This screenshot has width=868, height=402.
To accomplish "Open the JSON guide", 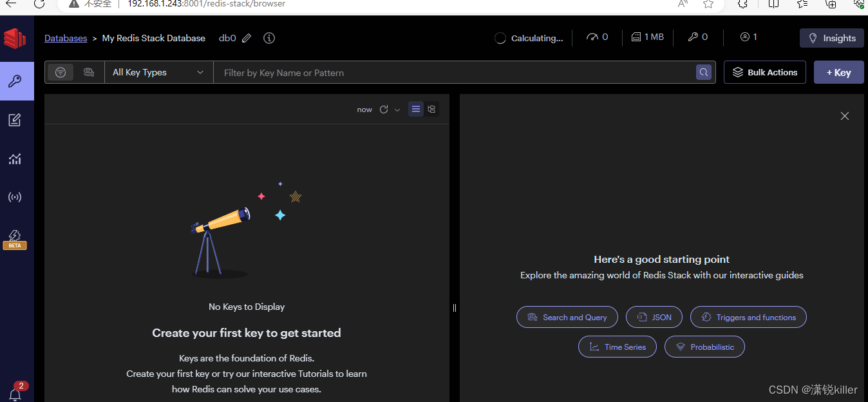I will click(x=654, y=317).
